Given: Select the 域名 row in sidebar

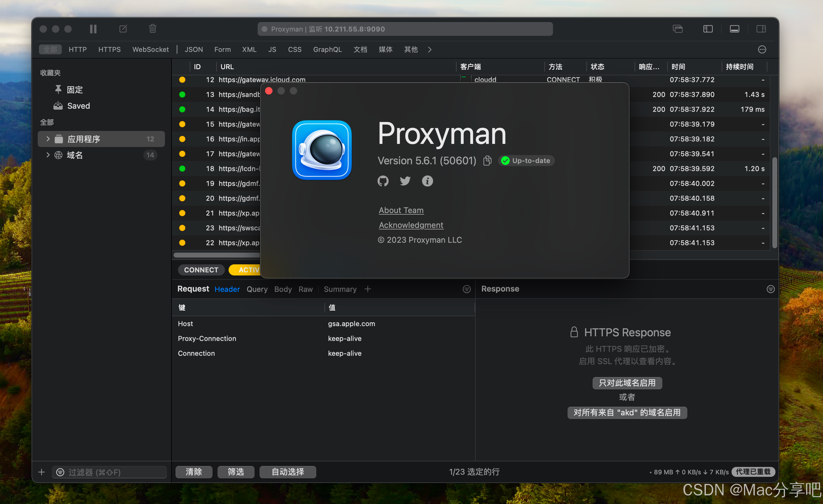Looking at the screenshot, I should click(101, 155).
